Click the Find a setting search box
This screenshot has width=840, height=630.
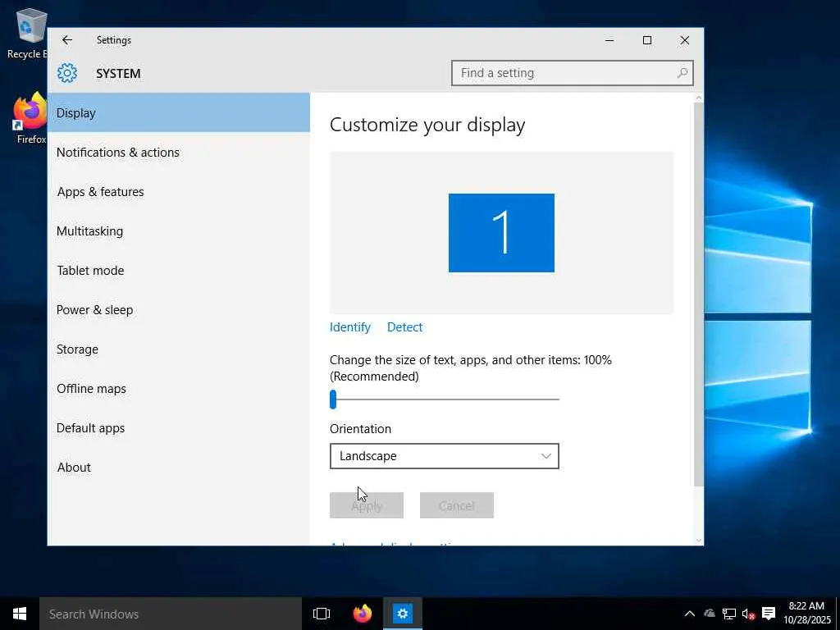[x=572, y=73]
